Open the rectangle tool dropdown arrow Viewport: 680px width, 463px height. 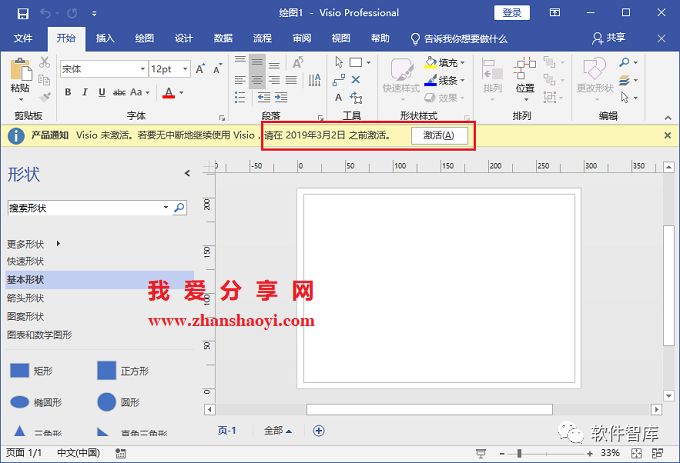click(368, 63)
